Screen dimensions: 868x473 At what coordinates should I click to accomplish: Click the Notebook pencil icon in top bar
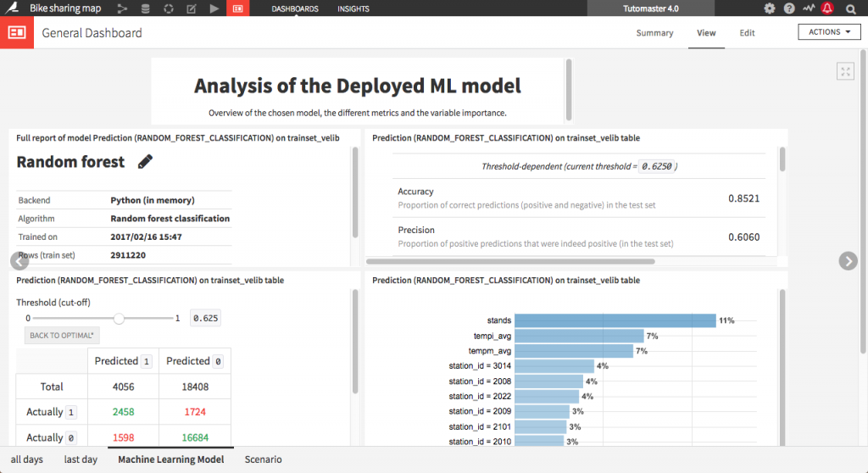click(191, 9)
